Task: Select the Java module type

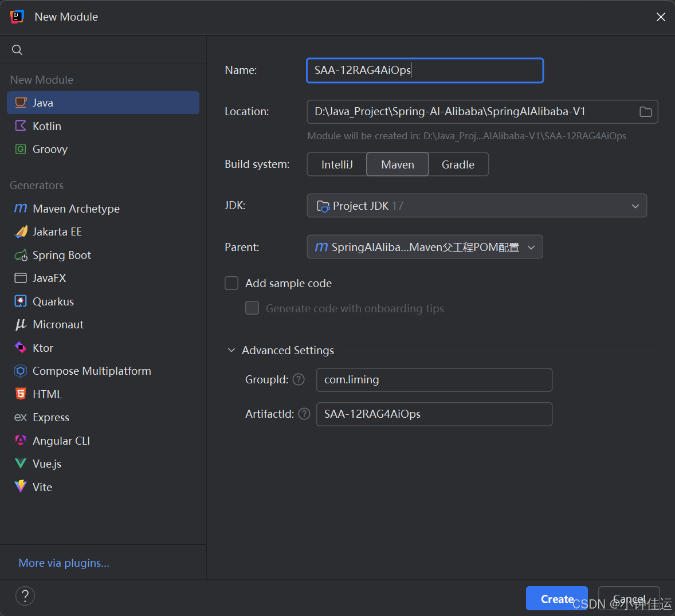Action: (103, 103)
